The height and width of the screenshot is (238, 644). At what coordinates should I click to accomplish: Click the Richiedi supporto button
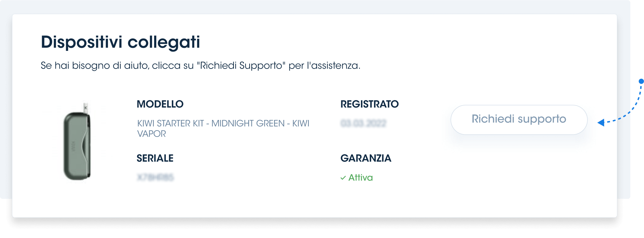point(519,120)
